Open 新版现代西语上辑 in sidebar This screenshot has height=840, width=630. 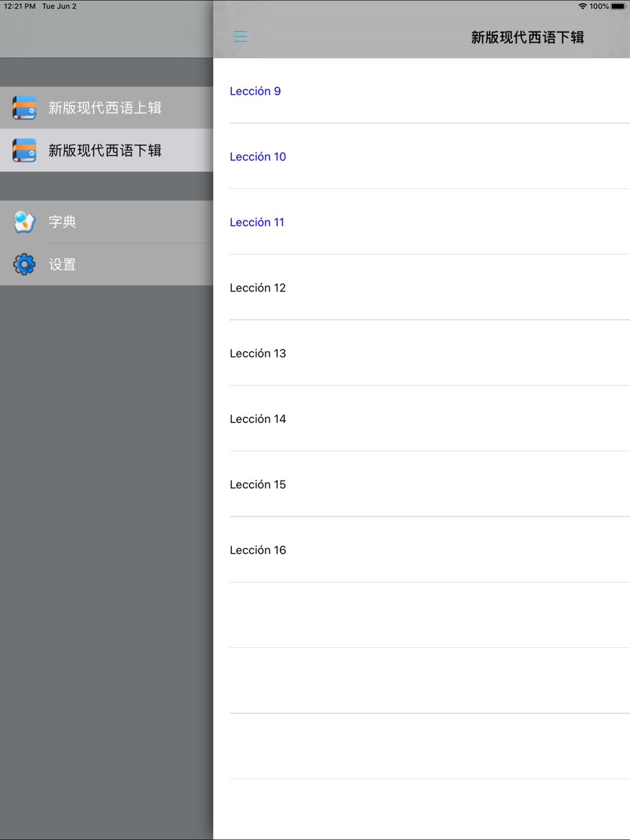point(106,108)
